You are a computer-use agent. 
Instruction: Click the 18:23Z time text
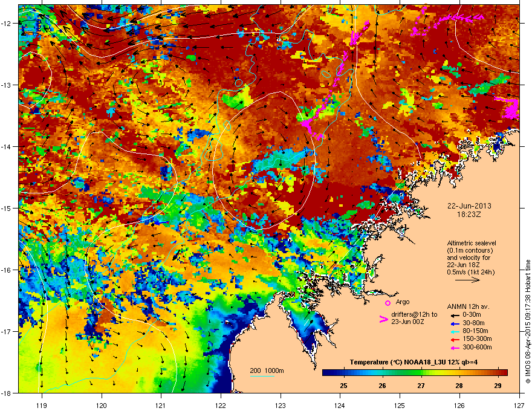tap(469, 215)
